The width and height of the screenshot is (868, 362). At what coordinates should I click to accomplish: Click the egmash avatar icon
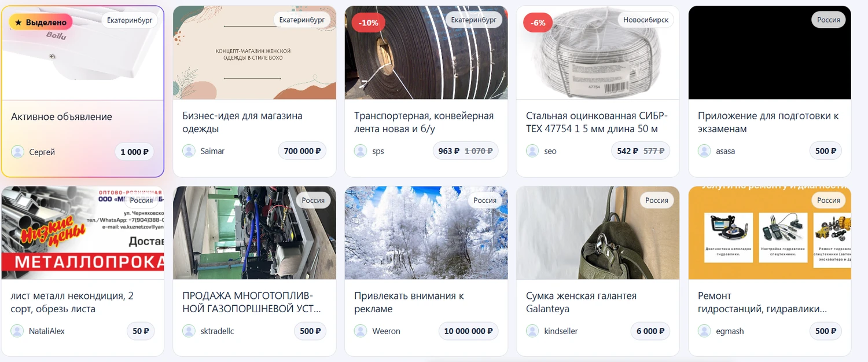705,331
